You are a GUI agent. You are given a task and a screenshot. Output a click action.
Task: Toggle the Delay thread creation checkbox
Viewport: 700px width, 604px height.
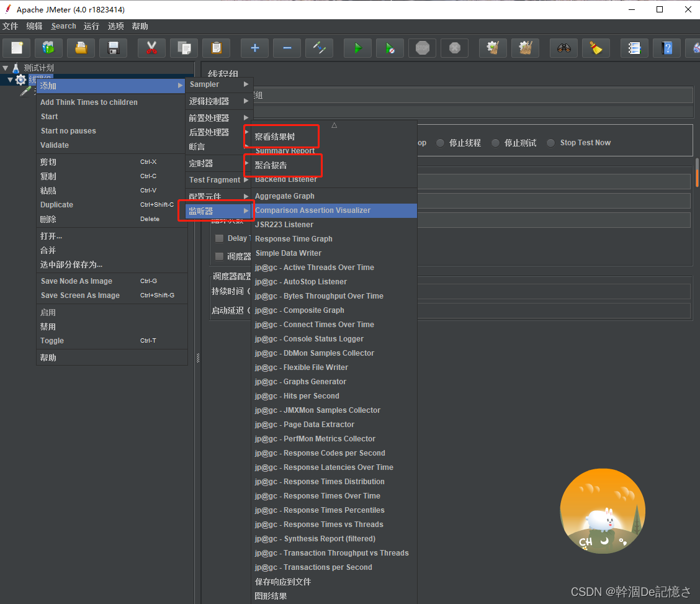219,238
